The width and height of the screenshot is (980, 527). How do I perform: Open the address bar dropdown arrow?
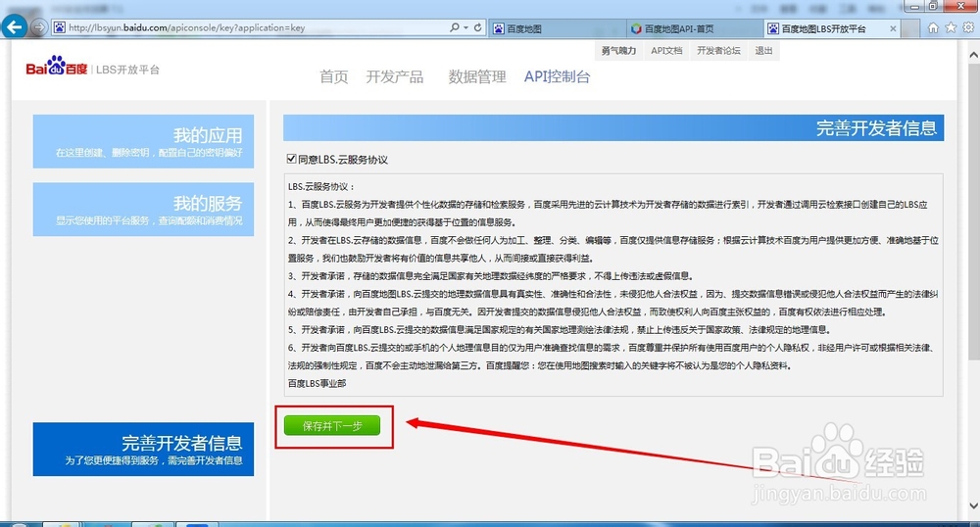click(466, 27)
